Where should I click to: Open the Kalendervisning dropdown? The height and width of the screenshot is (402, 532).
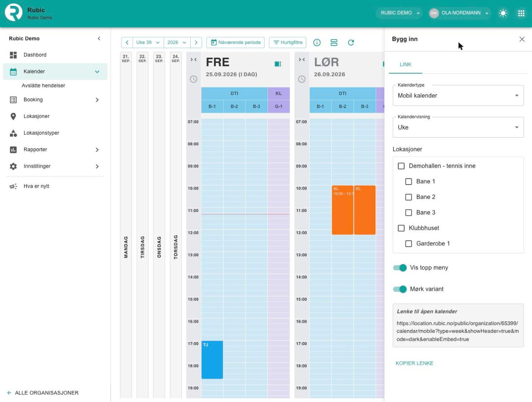tap(458, 127)
